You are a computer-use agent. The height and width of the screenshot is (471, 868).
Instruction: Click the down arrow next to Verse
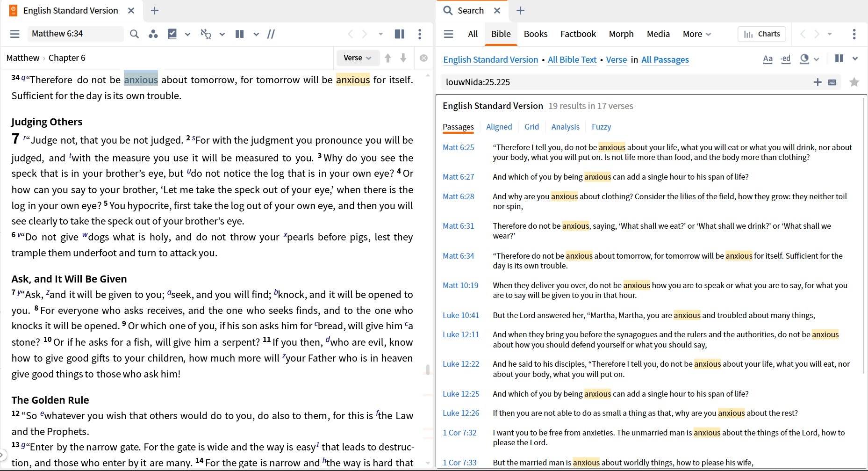click(x=403, y=58)
